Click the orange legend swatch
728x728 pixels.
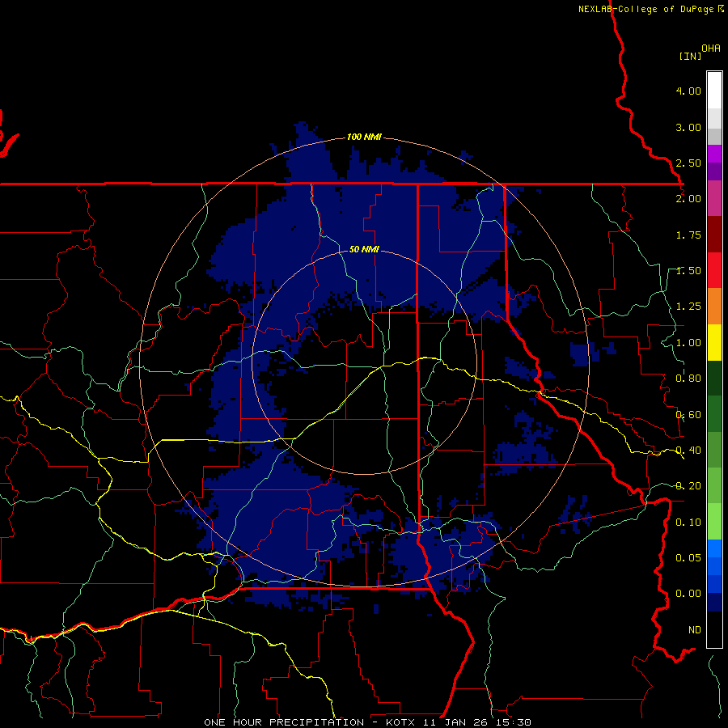(x=714, y=307)
